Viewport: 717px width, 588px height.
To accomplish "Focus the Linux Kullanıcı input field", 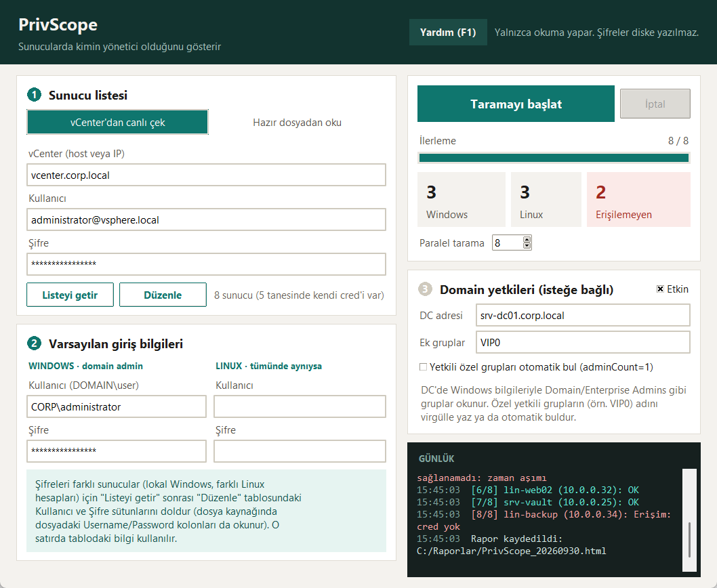I will point(300,406).
